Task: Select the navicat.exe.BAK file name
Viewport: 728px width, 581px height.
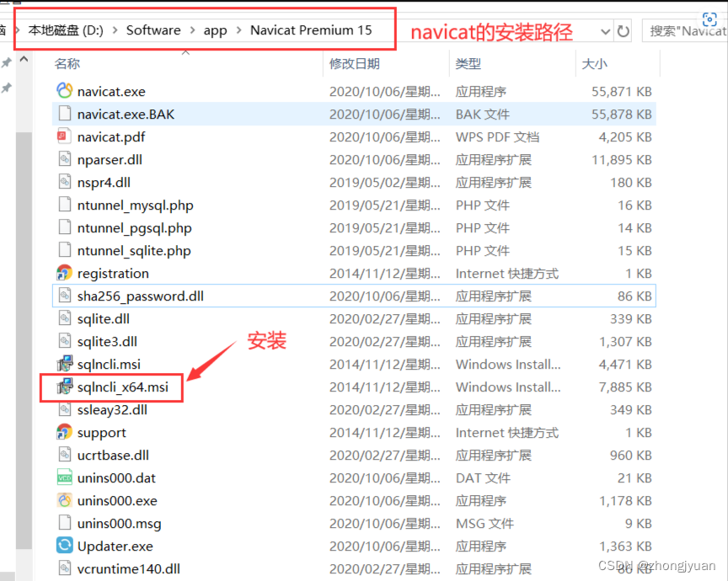Action: point(126,115)
